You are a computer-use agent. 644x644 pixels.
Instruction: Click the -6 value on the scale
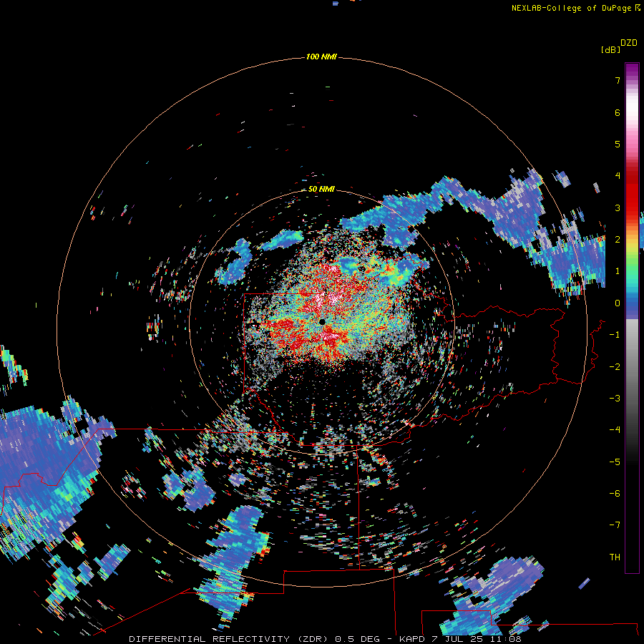(x=615, y=494)
